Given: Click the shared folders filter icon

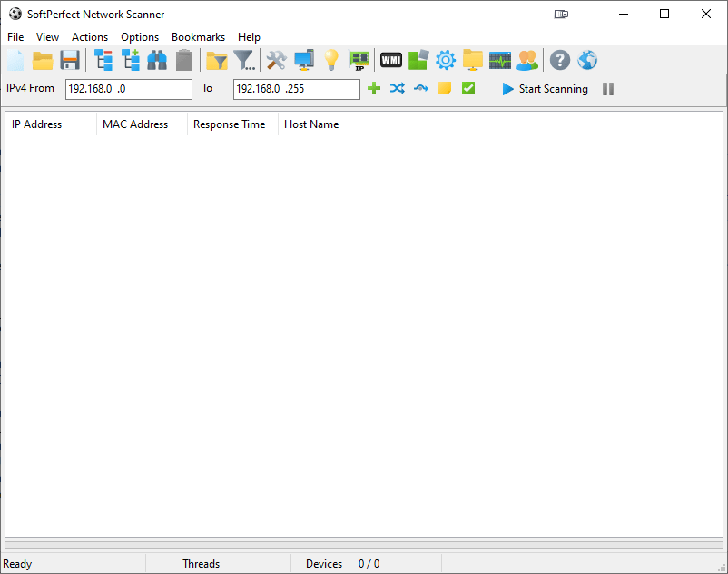Looking at the screenshot, I should click(x=217, y=60).
